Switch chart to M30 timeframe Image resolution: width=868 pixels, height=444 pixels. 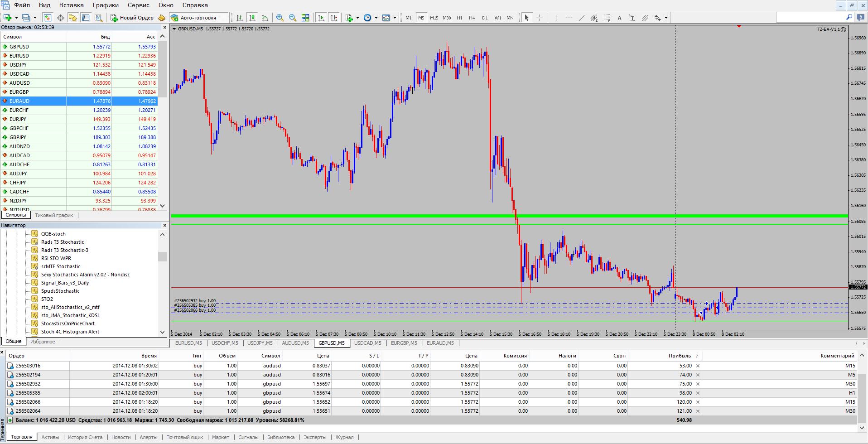tap(447, 18)
